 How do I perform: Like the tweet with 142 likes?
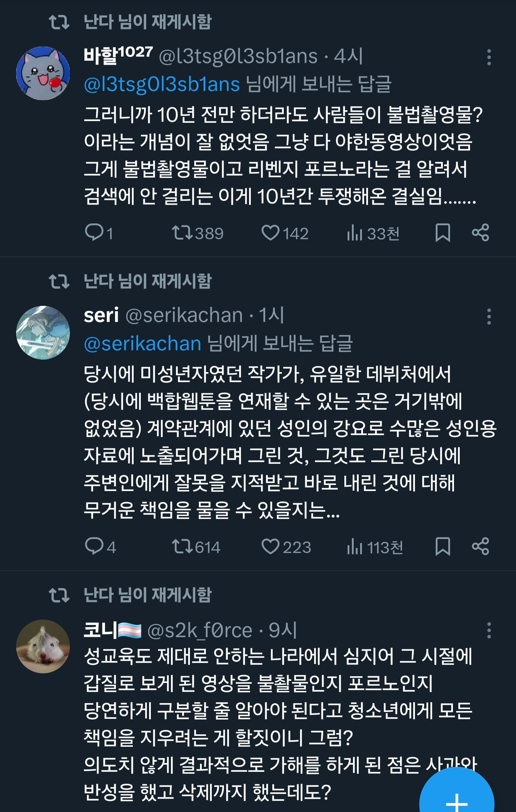(270, 232)
